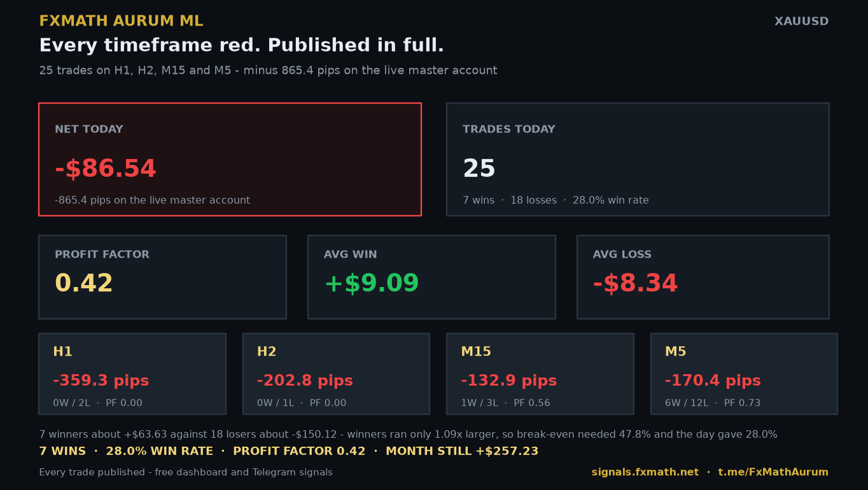
Task: Click "Every trade published - free dashboard" footer text
Action: (186, 472)
